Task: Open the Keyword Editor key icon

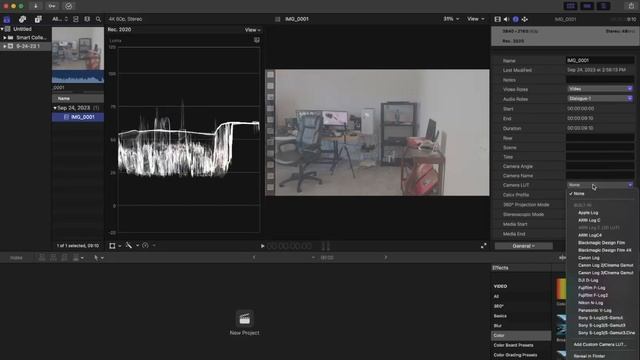Action: pyautogui.click(x=52, y=6)
